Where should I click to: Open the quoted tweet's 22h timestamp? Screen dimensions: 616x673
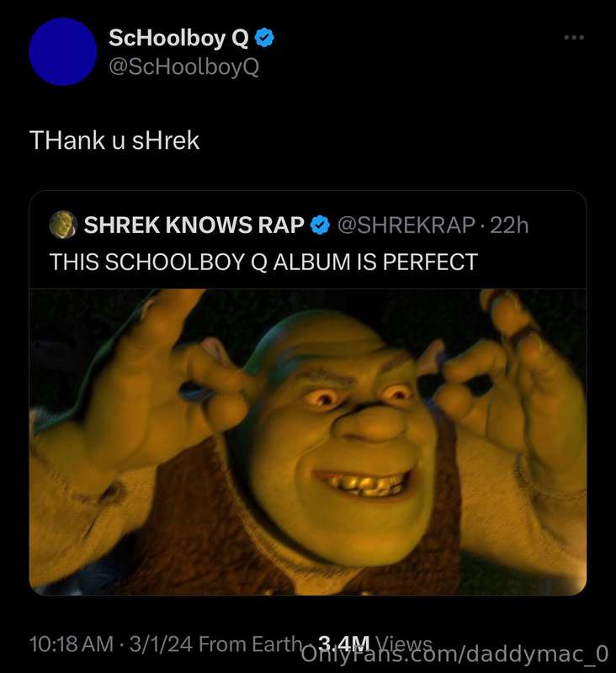[509, 225]
